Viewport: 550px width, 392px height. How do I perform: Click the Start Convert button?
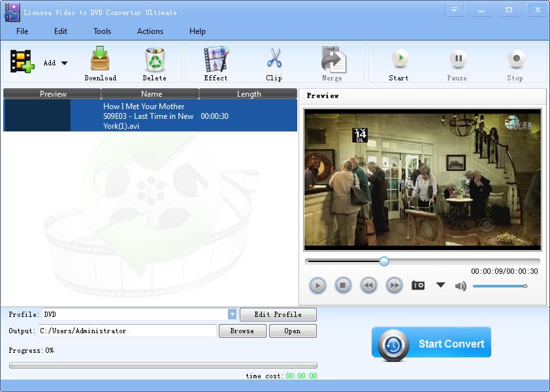coord(431,343)
